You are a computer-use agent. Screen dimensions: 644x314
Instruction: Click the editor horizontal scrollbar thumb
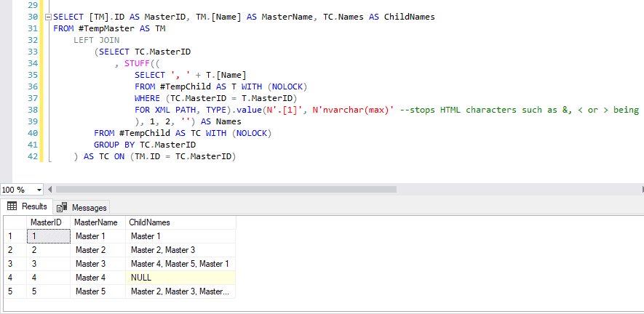tap(226, 189)
